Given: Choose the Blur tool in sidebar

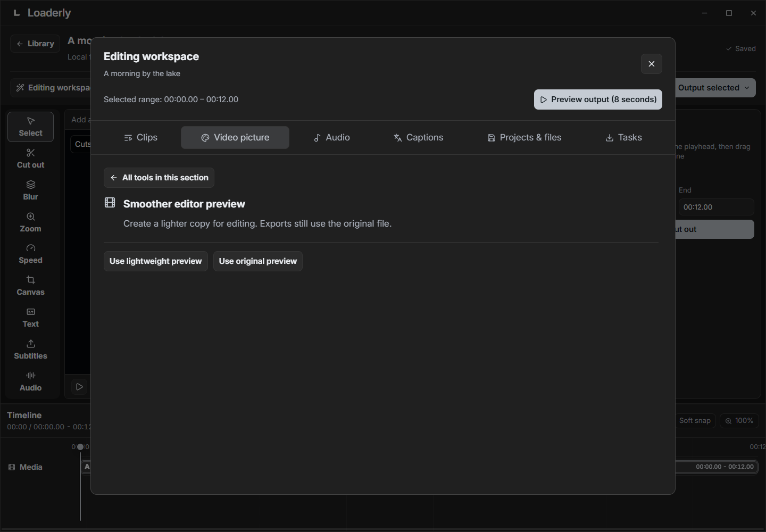Looking at the screenshot, I should tap(30, 190).
